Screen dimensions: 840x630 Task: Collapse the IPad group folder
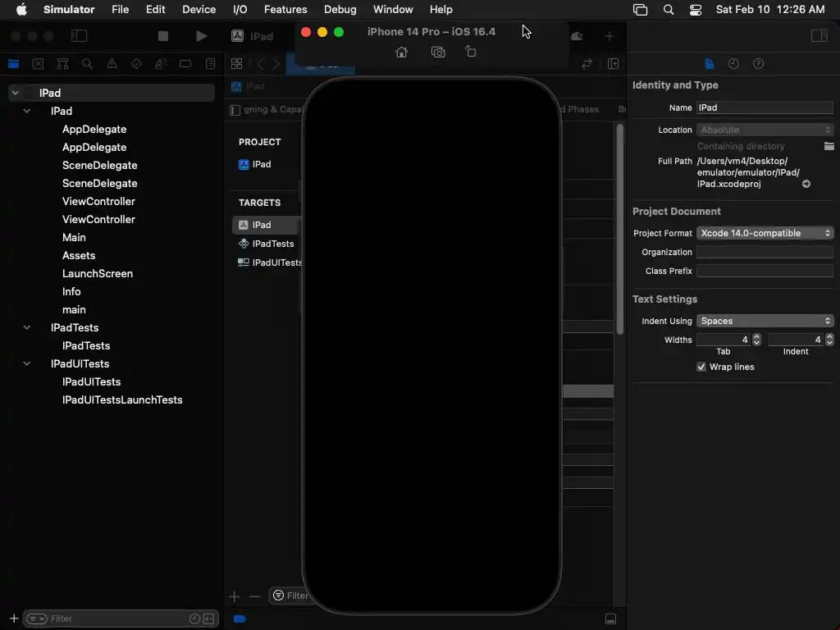tap(27, 111)
